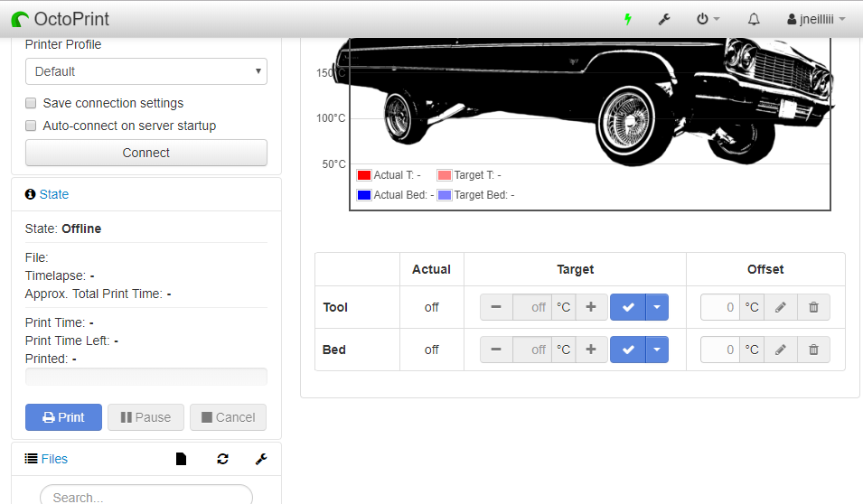Open the system power menu

coord(708,19)
